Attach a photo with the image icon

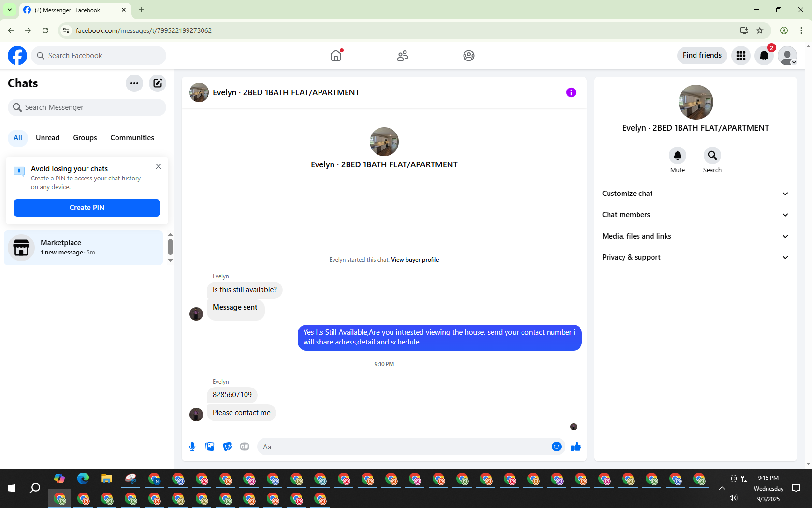(210, 447)
